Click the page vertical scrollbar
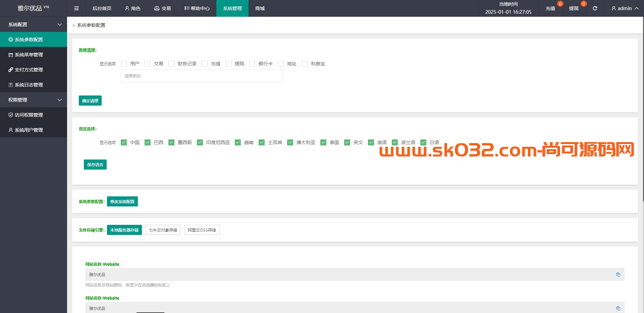Image resolution: width=644 pixels, height=313 pixels. pyautogui.click(x=643, y=109)
